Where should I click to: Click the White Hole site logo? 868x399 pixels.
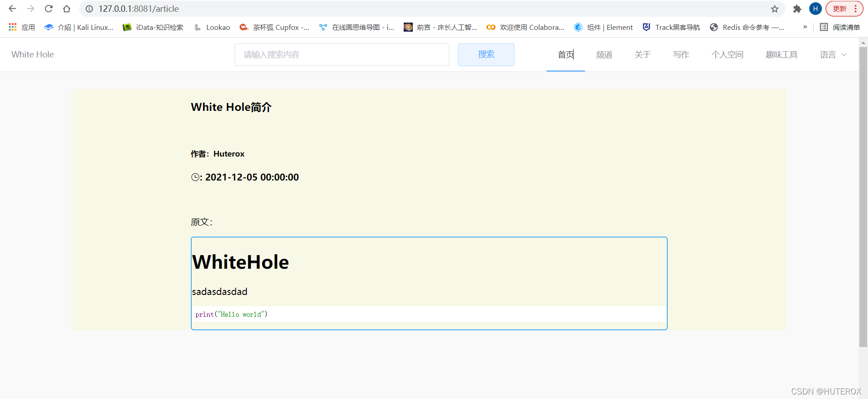pyautogui.click(x=33, y=54)
